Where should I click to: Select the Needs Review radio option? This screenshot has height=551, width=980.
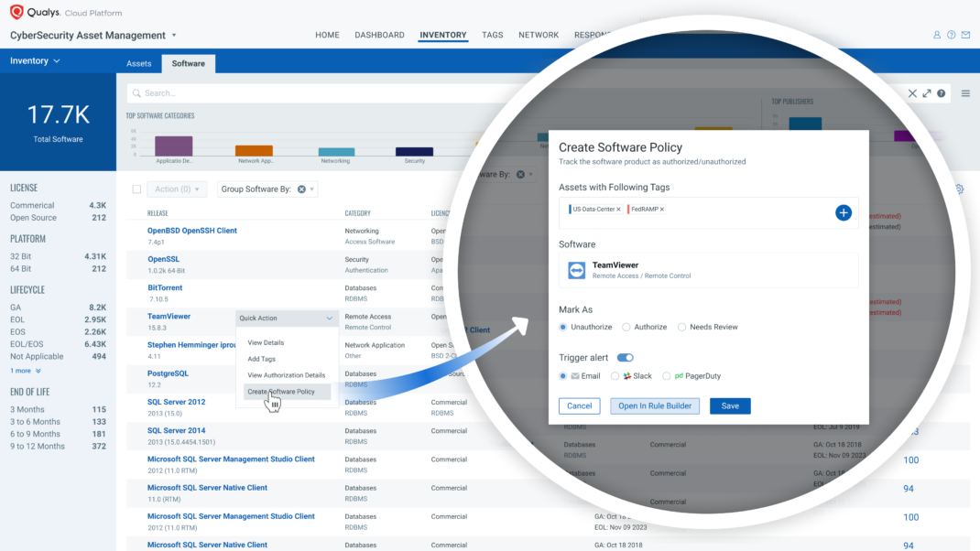pyautogui.click(x=681, y=327)
